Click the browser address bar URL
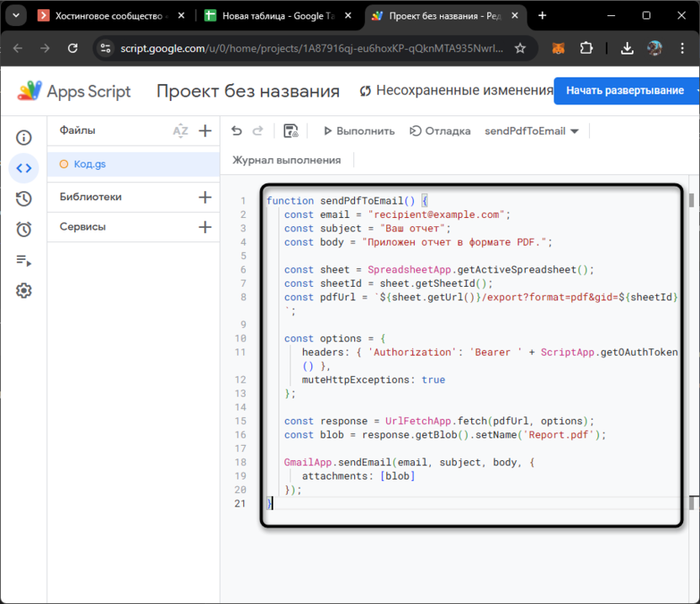 pos(311,49)
